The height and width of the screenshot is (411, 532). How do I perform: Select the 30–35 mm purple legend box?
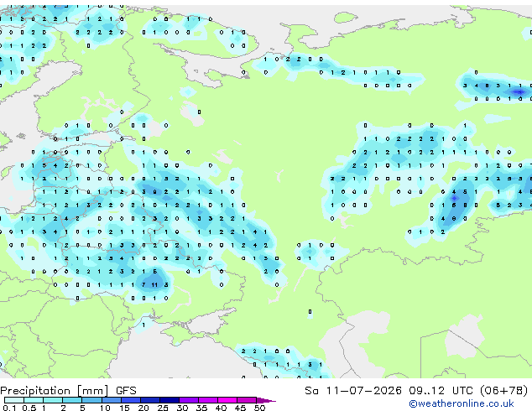coord(188,400)
